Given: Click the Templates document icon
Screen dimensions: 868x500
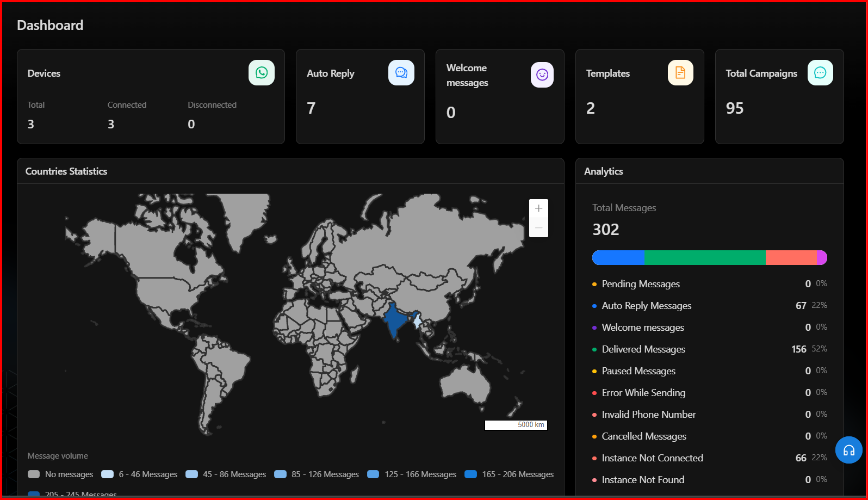Looking at the screenshot, I should 680,73.
